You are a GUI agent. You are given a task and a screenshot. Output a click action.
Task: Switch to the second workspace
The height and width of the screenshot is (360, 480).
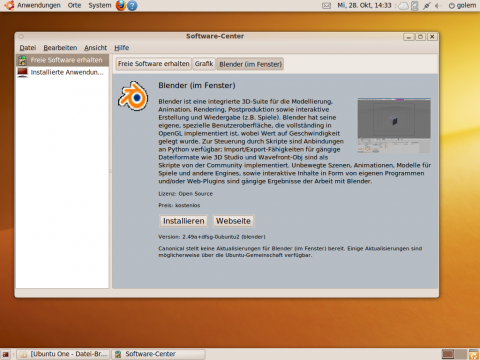point(461,354)
